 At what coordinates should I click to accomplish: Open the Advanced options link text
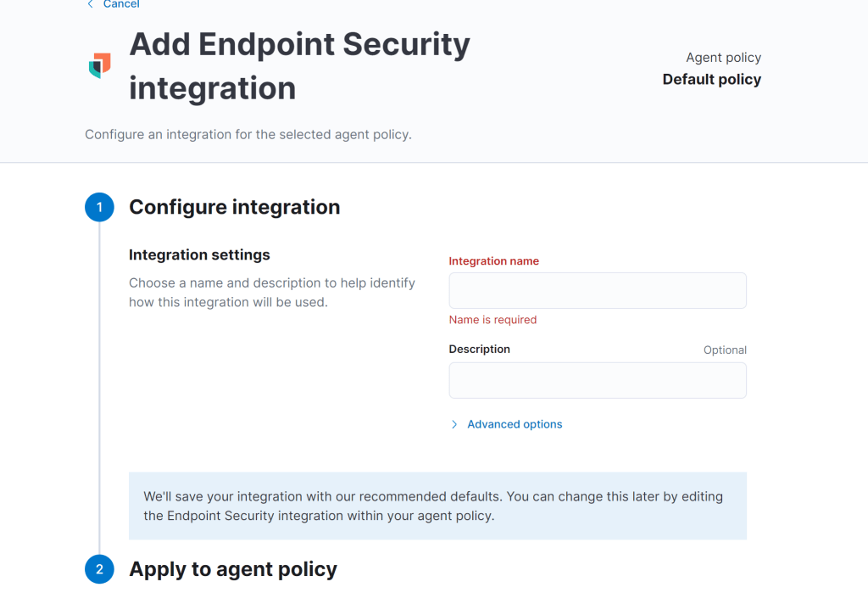click(515, 424)
